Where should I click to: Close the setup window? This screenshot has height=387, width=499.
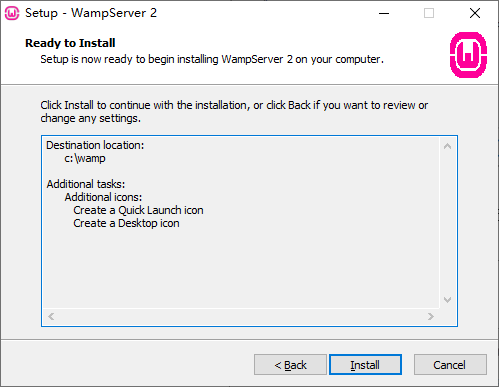pos(475,13)
